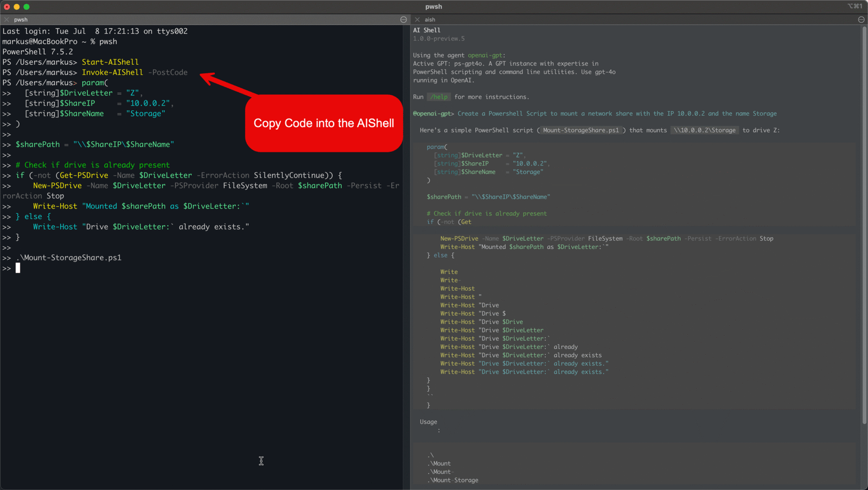
Task: Open the options menu icon on the pwsh pane
Action: pyautogui.click(x=403, y=19)
